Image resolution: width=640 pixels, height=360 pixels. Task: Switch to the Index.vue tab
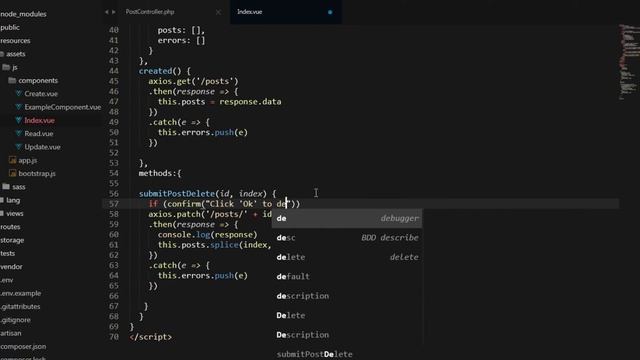pyautogui.click(x=250, y=12)
